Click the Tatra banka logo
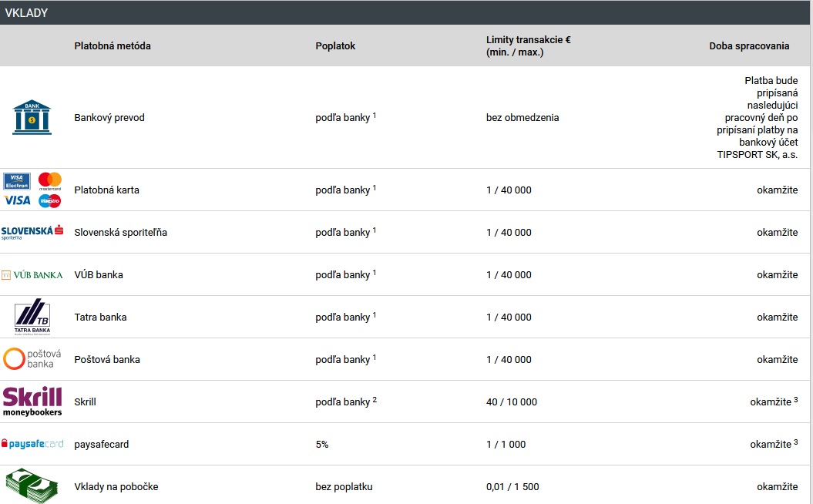Viewport: 813px width, 504px height. (32, 317)
